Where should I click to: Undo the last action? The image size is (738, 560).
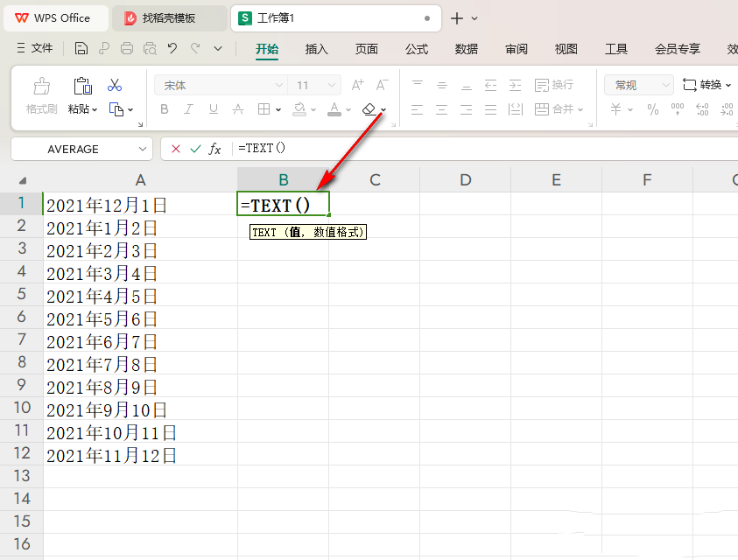pos(172,48)
